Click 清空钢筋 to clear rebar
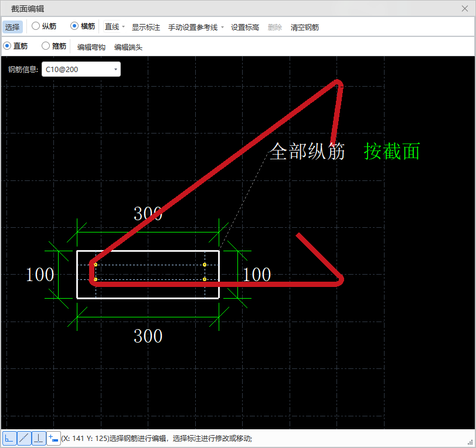This screenshot has width=476, height=448. (304, 28)
